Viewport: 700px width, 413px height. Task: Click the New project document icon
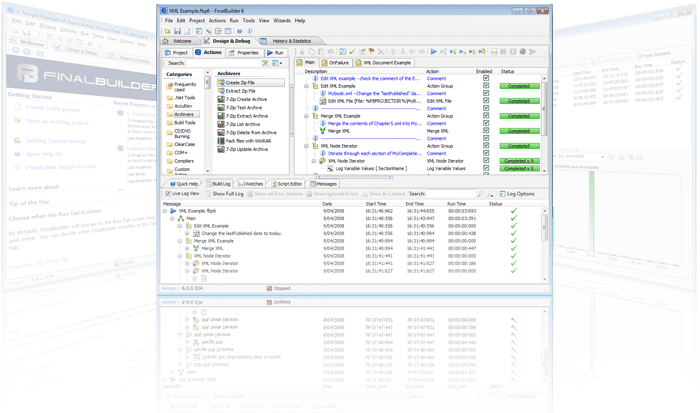pyautogui.click(x=187, y=31)
